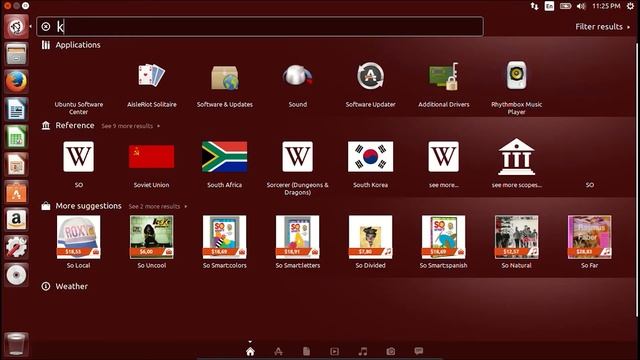Switch to the Music lens
The image size is (640, 360).
click(362, 351)
